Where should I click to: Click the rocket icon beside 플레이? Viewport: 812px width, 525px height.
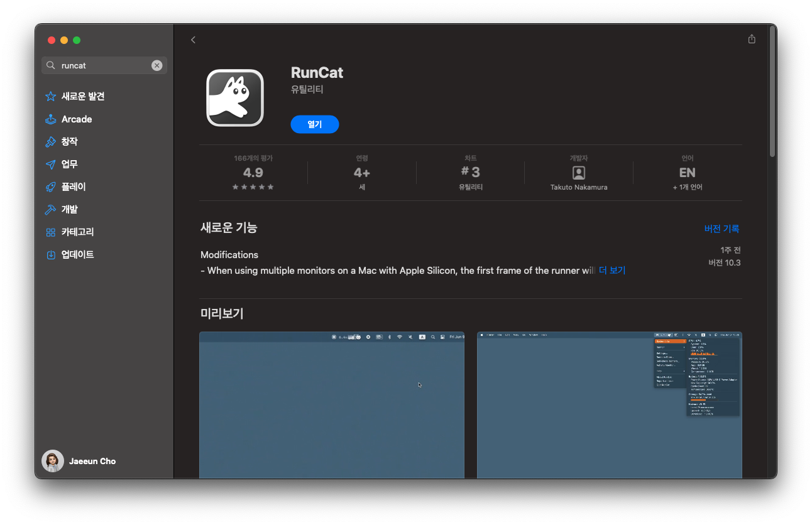tap(51, 187)
